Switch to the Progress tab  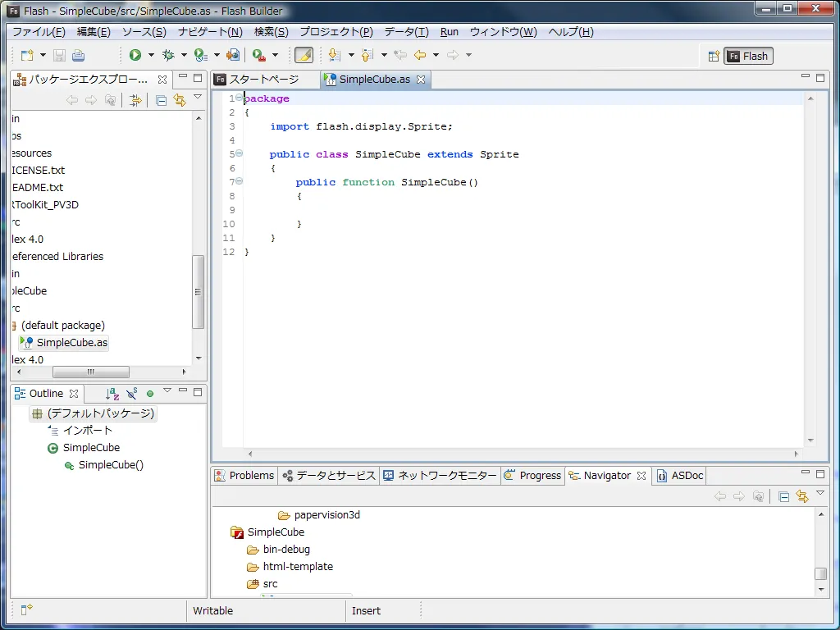(x=533, y=476)
